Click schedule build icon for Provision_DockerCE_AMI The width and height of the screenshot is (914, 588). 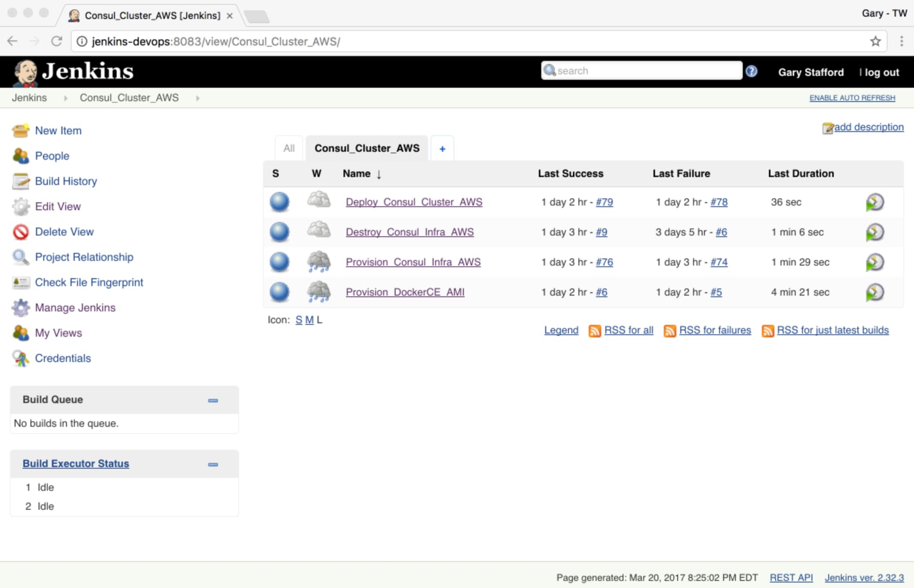tap(874, 292)
